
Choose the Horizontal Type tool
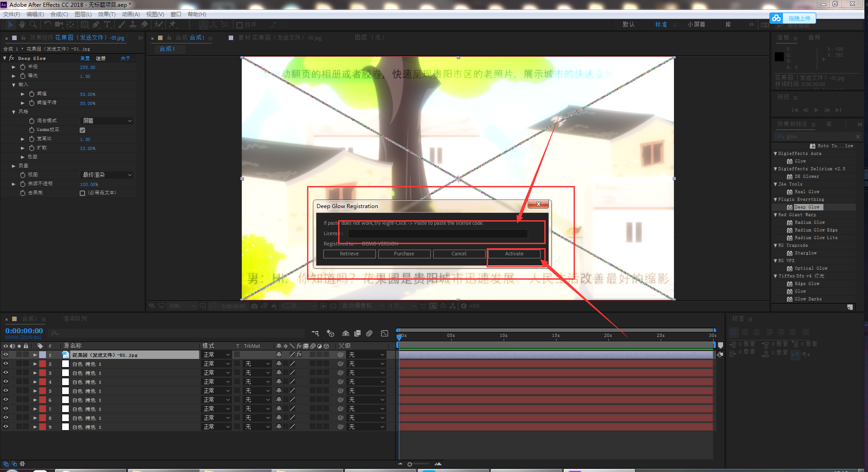tap(107, 25)
